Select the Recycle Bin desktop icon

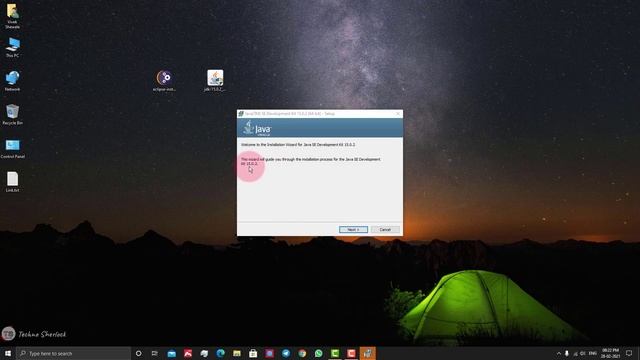pos(12,114)
